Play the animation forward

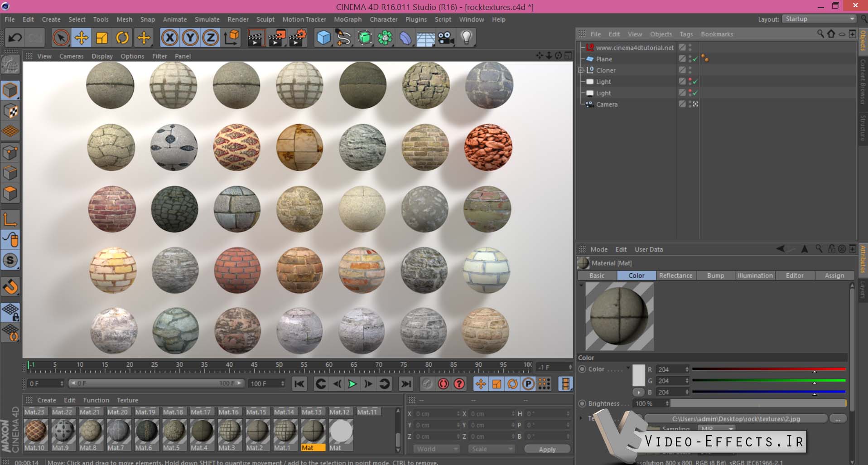[352, 384]
